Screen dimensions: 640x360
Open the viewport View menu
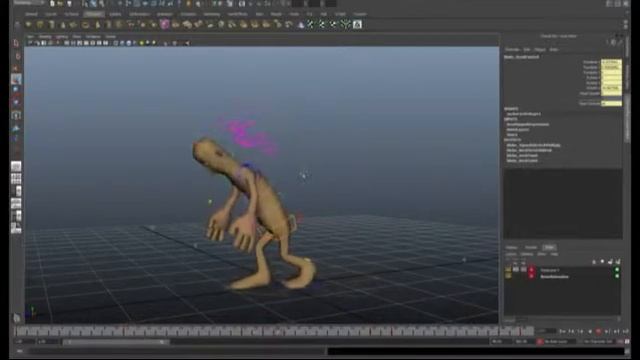tap(30, 36)
